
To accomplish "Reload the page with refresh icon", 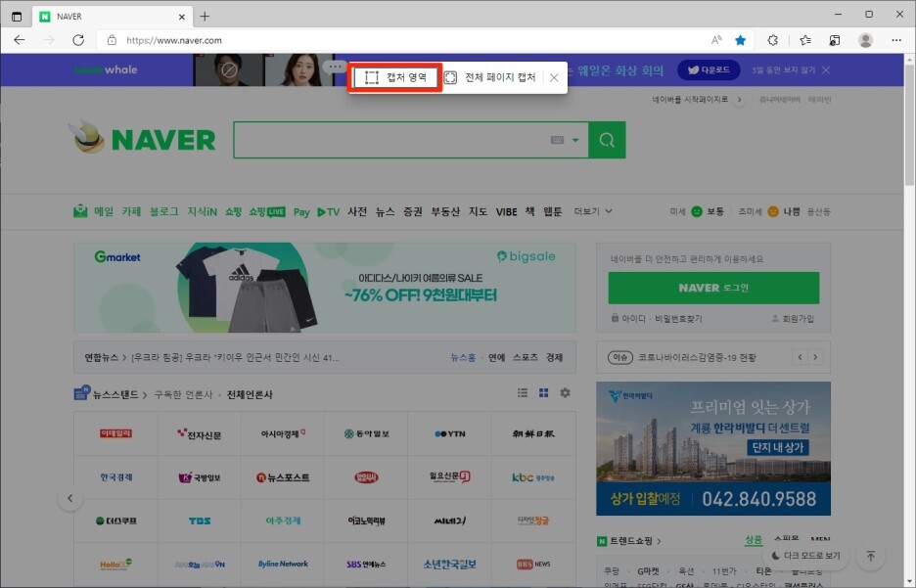I will (x=78, y=40).
